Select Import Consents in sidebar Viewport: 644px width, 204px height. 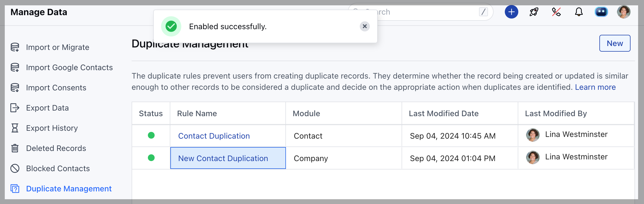[x=56, y=88]
